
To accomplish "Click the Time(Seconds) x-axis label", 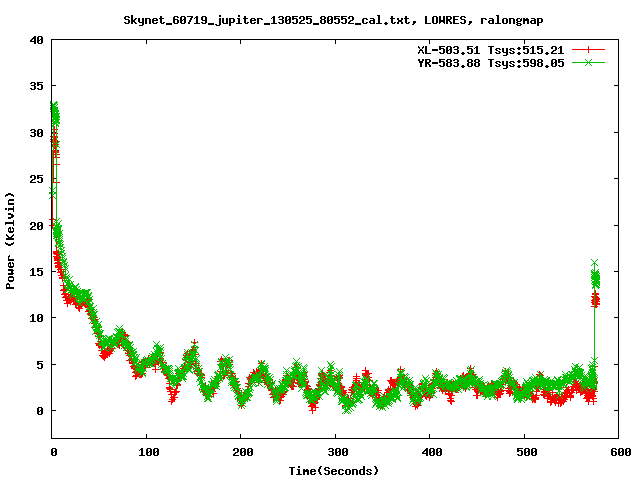I will coord(333,471).
